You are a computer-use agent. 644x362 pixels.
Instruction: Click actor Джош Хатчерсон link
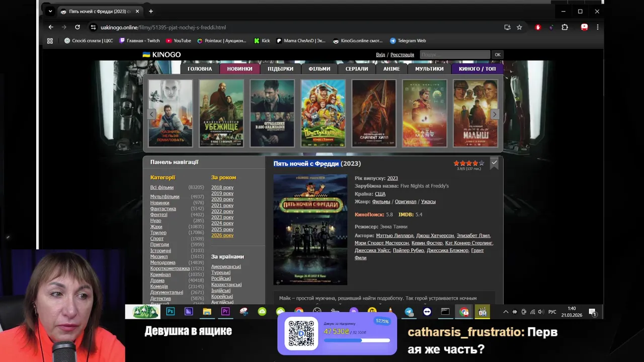[x=435, y=235]
